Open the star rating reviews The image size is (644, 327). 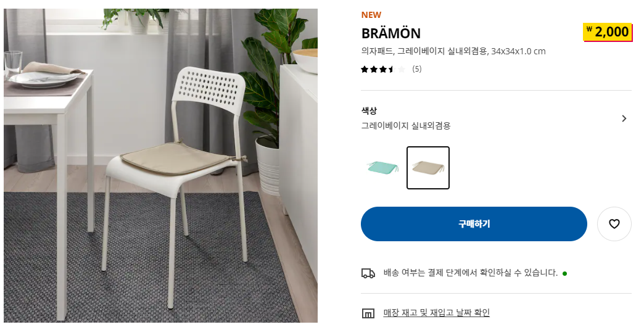(383, 69)
